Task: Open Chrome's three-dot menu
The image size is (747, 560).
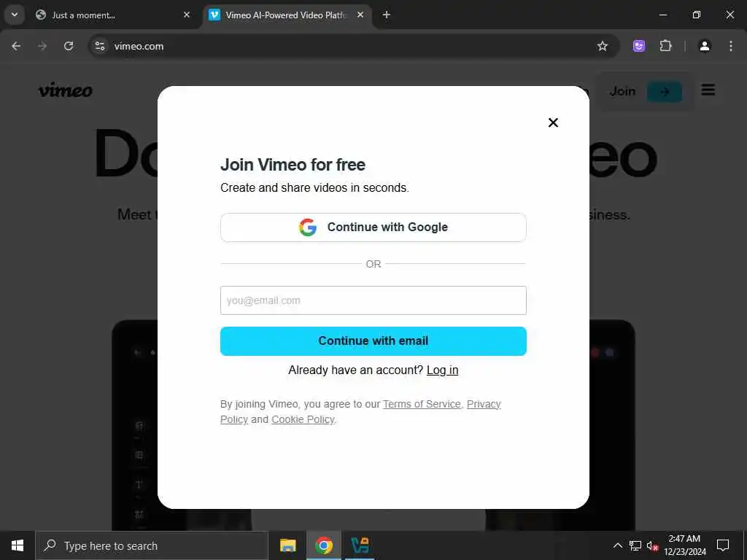Action: click(731, 46)
